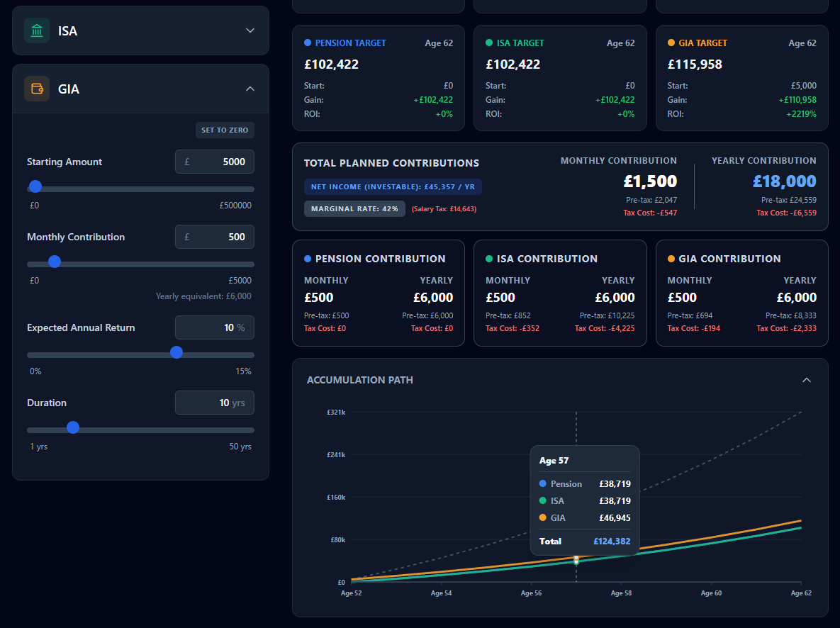Click the Expected Annual Return slider handle

177,352
